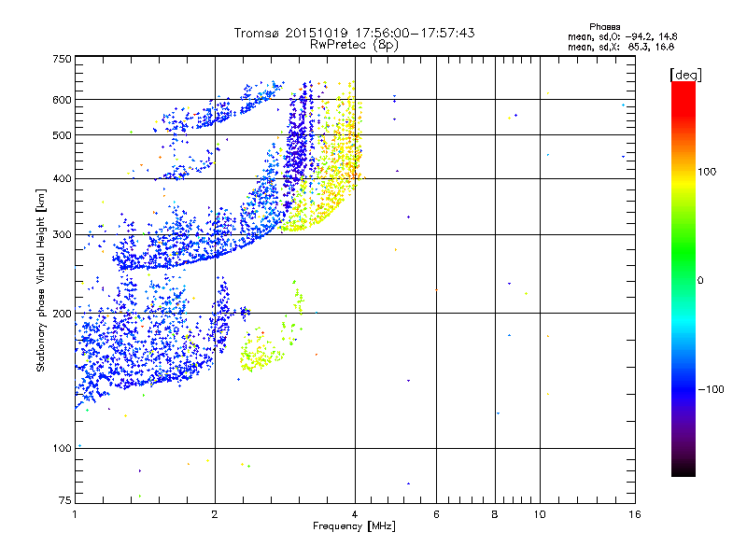The width and height of the screenshot is (747, 560).
Task: Click the '2' x-axis tick label
Action: click(215, 514)
